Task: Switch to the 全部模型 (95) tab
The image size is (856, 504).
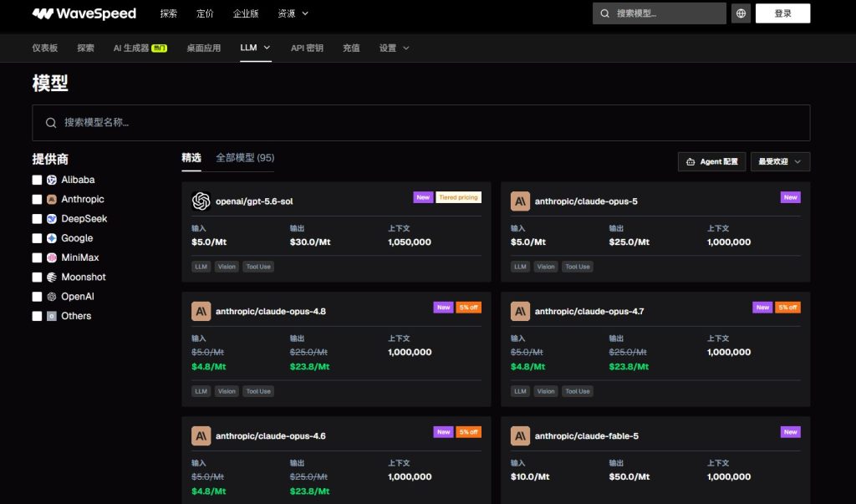Action: 245,158
